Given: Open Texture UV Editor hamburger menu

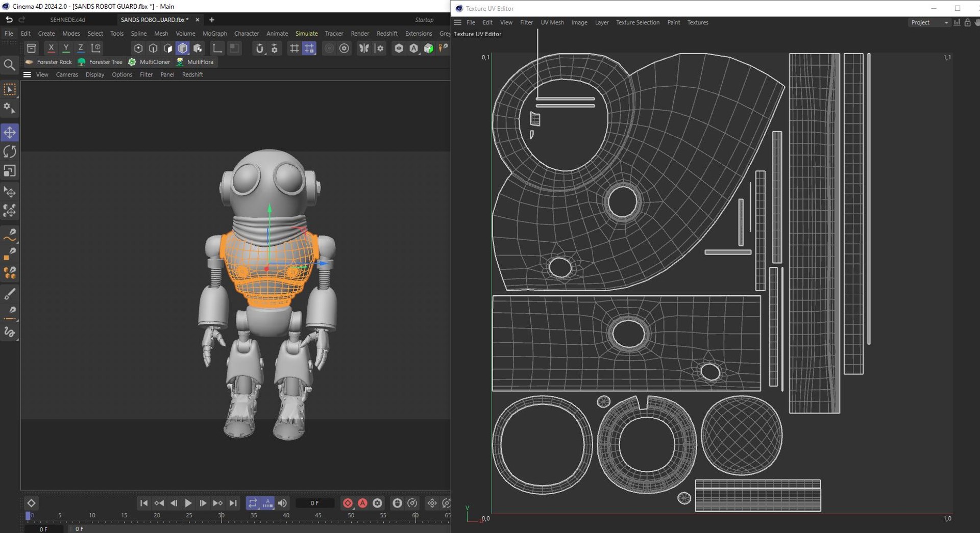Looking at the screenshot, I should pos(457,22).
